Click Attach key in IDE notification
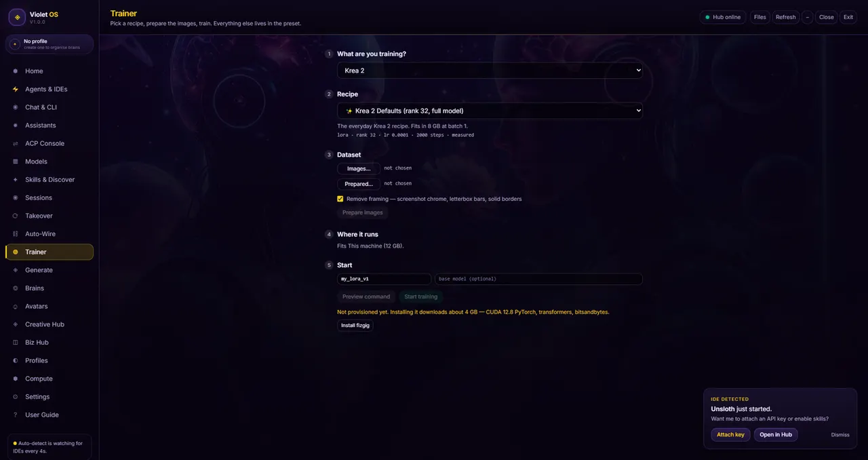Screen dimensions: 868x460 pos(730,435)
